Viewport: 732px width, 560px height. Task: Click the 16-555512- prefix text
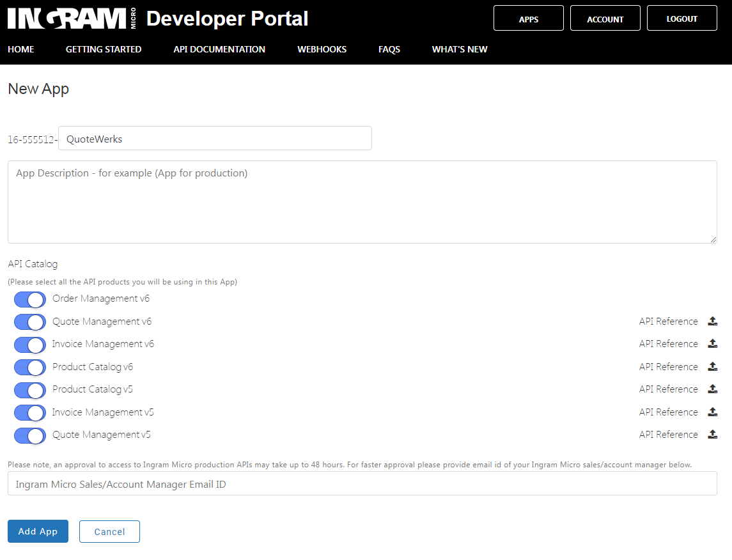point(32,139)
